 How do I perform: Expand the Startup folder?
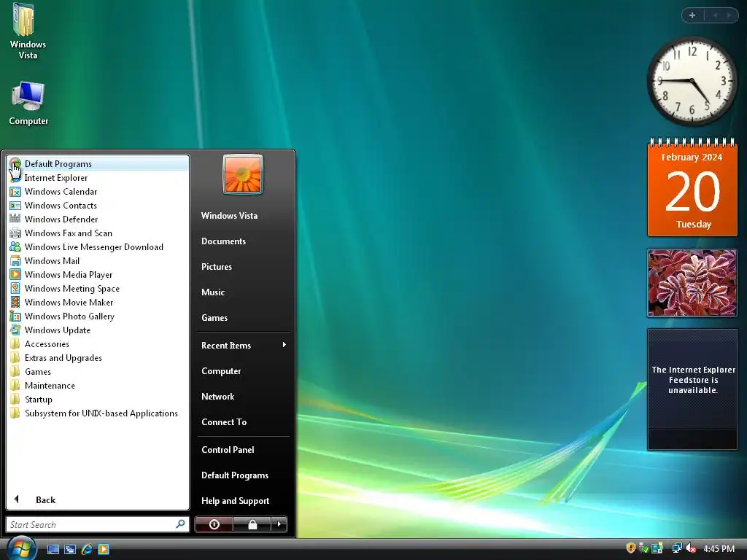98,399
